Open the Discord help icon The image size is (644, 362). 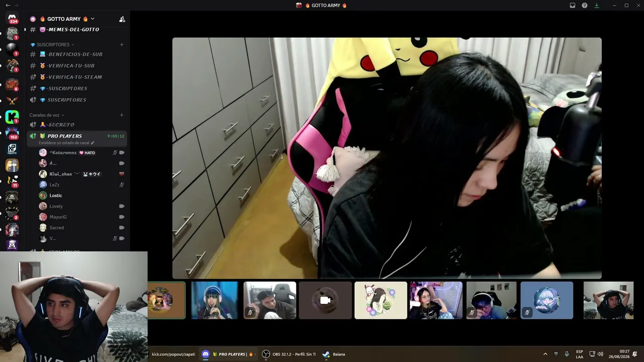tap(585, 6)
